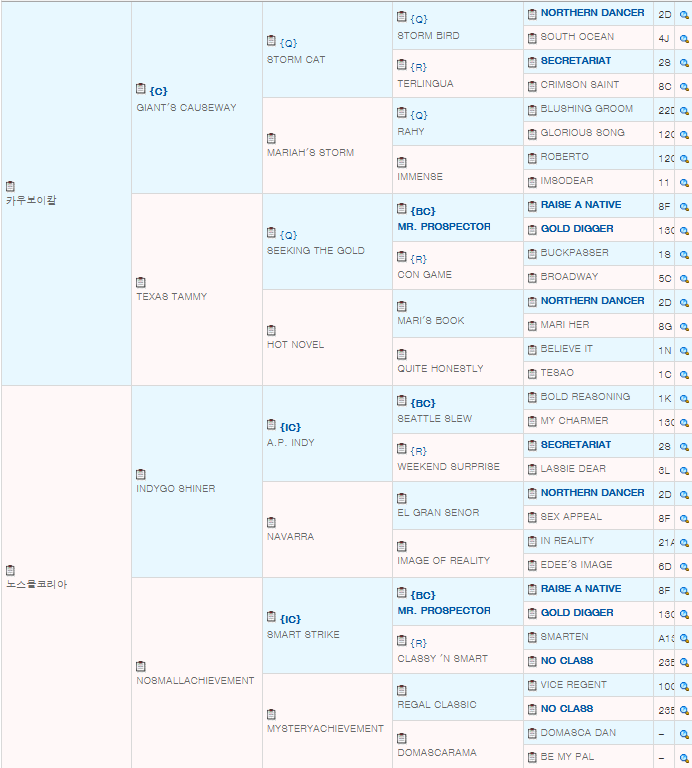Click the magnifier icon in BUCKPASSER row
Image resolution: width=692 pixels, height=768 pixels.
click(684, 255)
